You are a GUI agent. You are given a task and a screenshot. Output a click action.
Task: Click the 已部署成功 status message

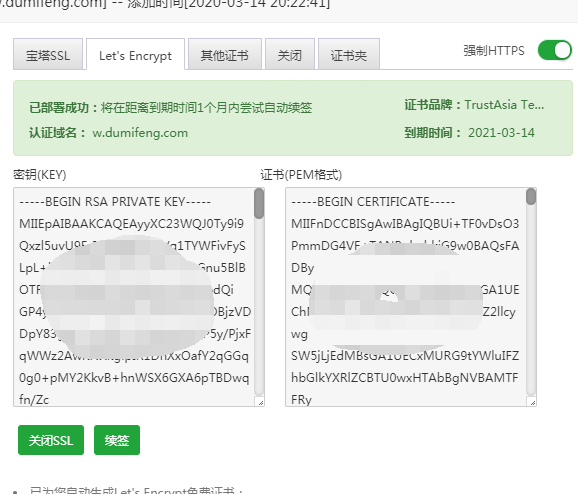(x=170, y=108)
